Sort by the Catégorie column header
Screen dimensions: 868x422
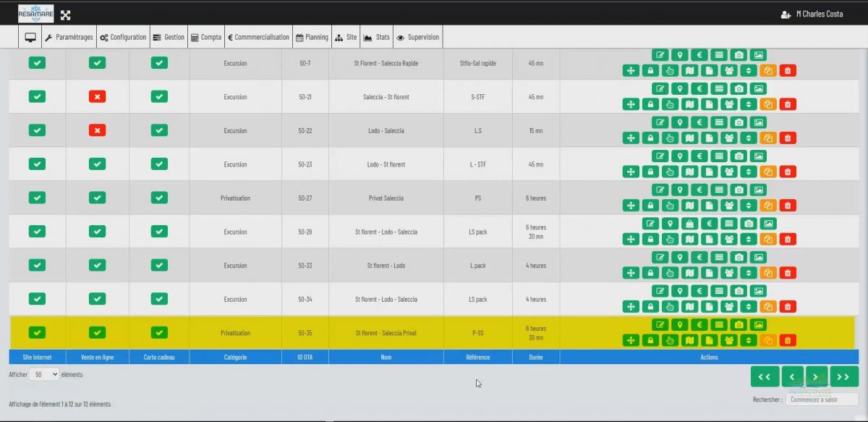pyautogui.click(x=235, y=357)
